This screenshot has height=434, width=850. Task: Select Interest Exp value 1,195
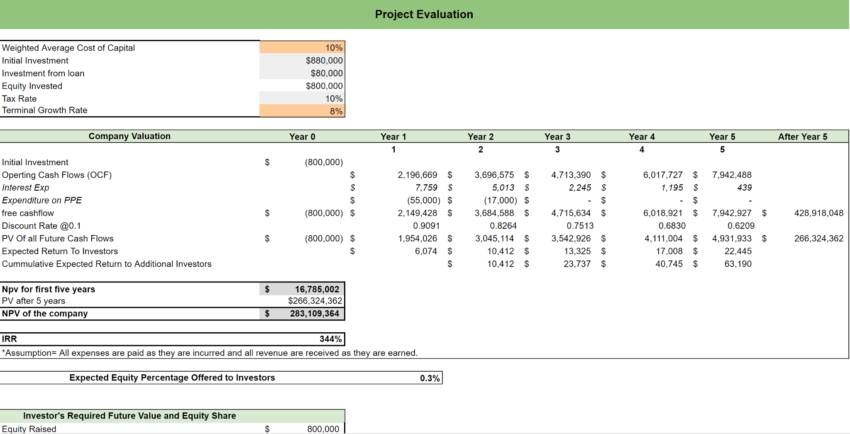[672, 187]
